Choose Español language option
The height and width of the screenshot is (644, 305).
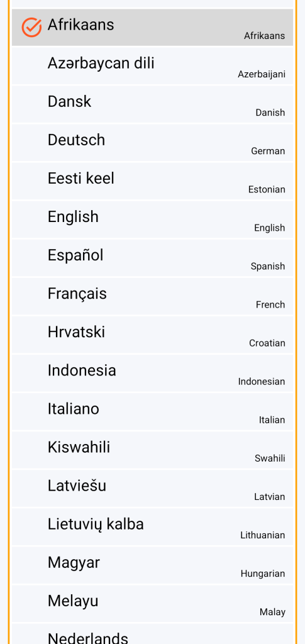[152, 258]
